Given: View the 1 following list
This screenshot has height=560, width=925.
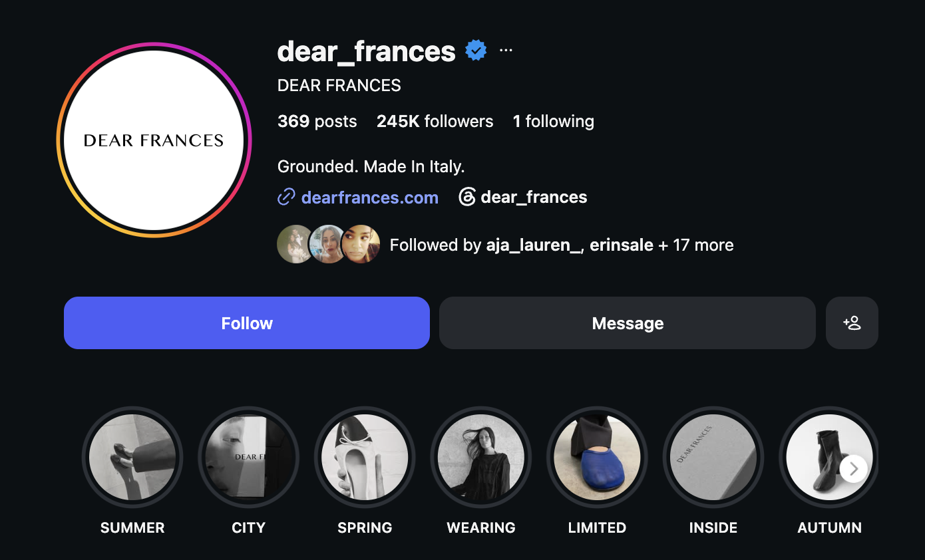Looking at the screenshot, I should (554, 121).
